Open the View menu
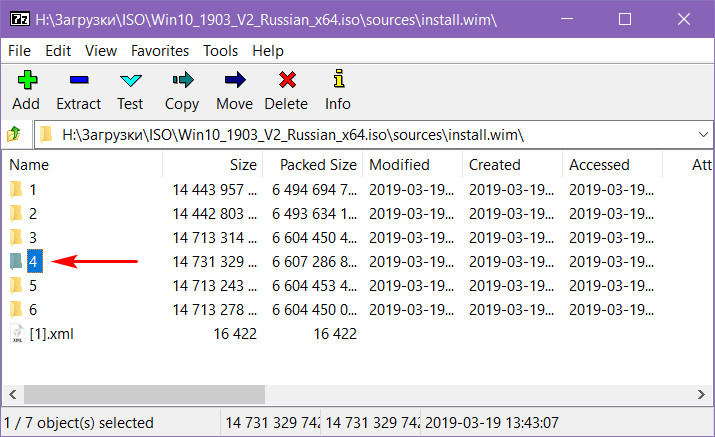Screen dimensions: 715x437 click(101, 51)
